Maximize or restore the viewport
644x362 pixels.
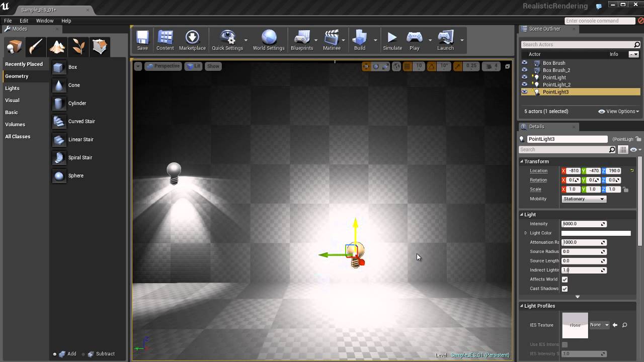click(x=507, y=66)
